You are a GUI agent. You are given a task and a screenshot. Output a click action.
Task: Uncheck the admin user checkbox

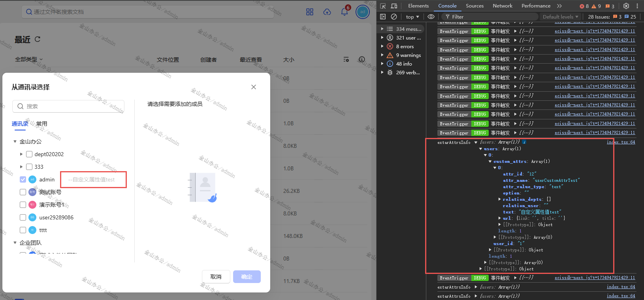(23, 179)
